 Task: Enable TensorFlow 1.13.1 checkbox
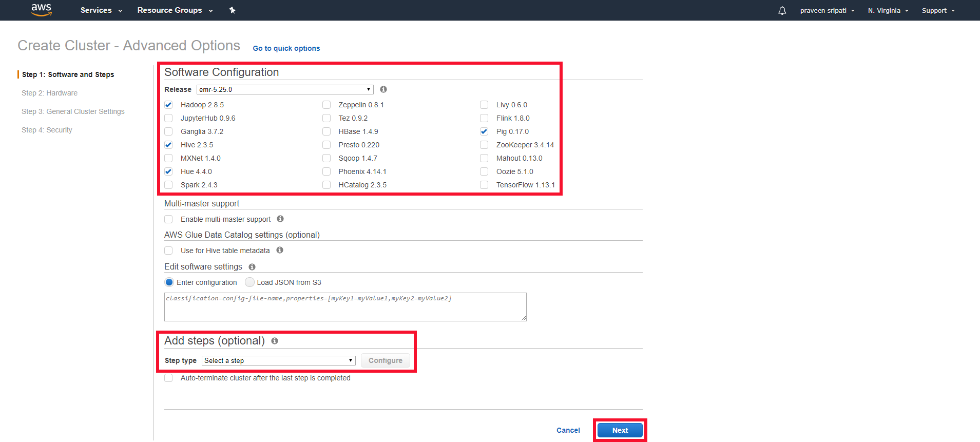coord(484,185)
